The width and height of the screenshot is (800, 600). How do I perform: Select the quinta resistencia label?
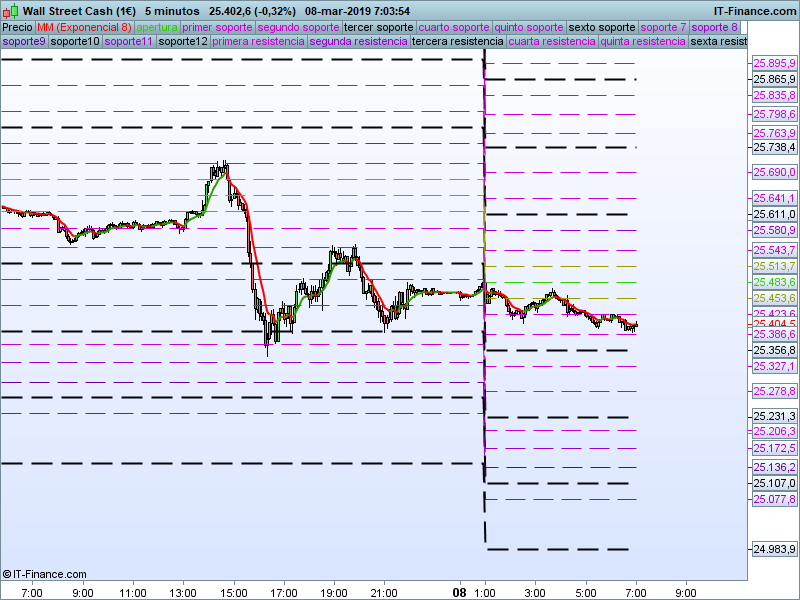[x=643, y=41]
